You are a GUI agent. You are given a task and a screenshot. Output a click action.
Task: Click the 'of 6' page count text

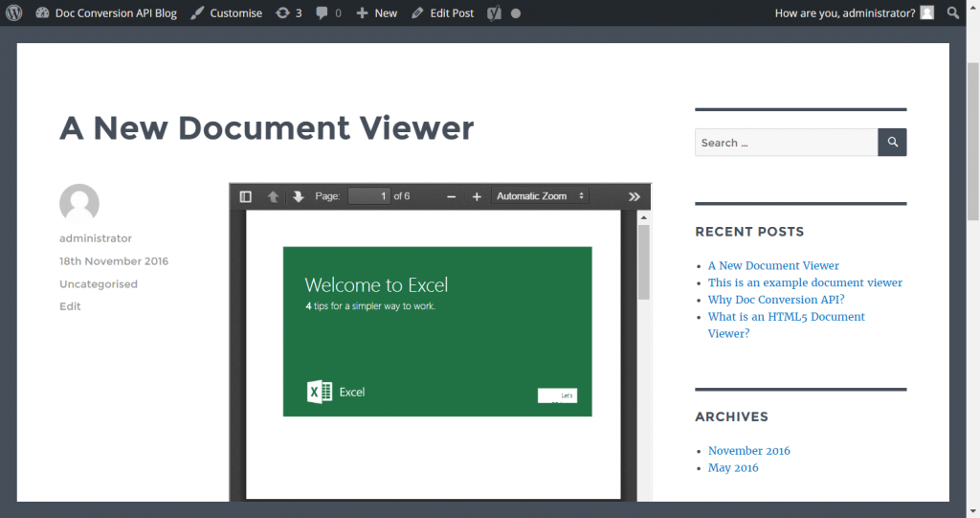pyautogui.click(x=402, y=196)
